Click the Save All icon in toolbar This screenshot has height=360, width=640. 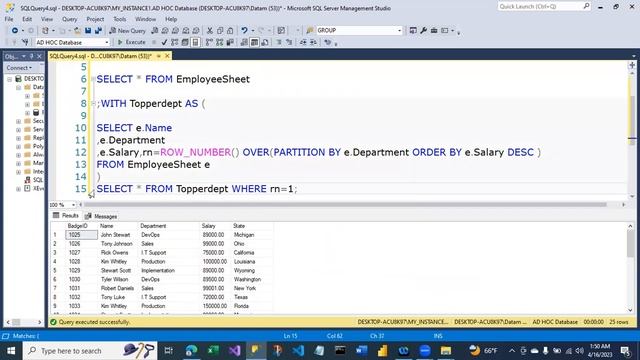click(98, 31)
